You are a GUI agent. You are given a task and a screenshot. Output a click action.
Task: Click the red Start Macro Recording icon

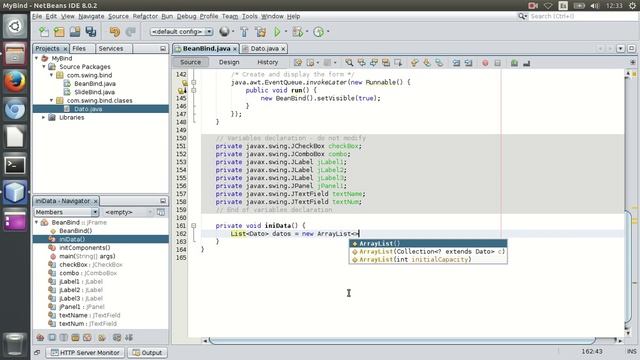pyautogui.click(x=485, y=63)
